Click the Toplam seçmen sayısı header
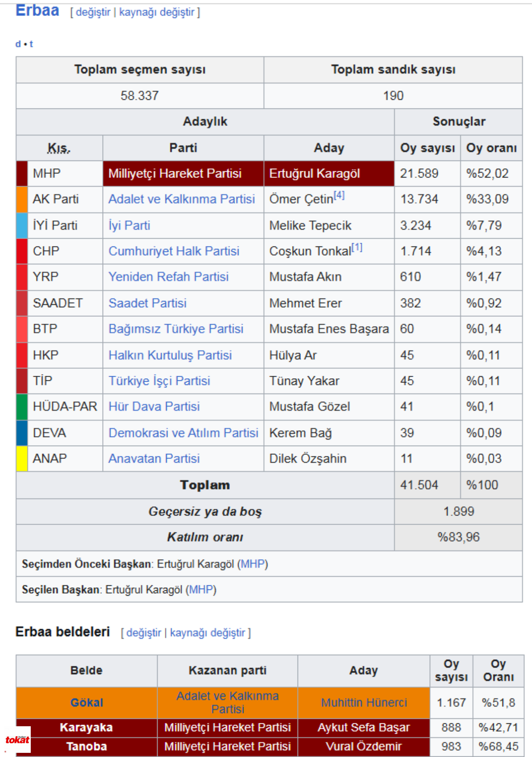 coord(140,69)
